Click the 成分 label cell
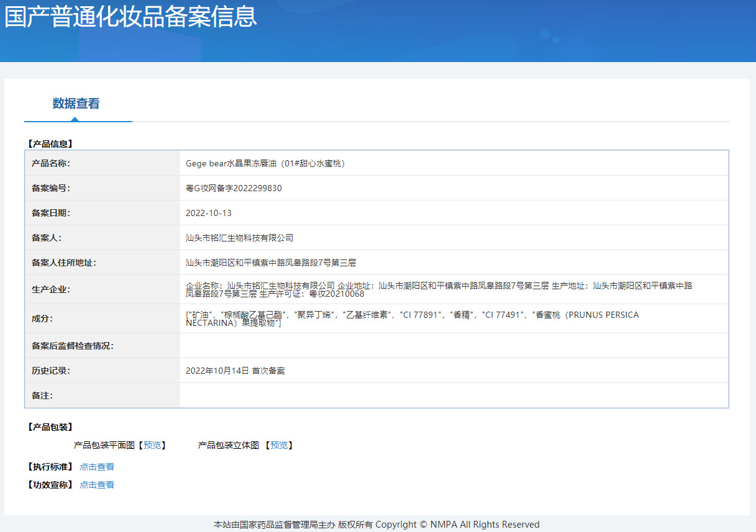This screenshot has height=532, width=756. (102, 318)
